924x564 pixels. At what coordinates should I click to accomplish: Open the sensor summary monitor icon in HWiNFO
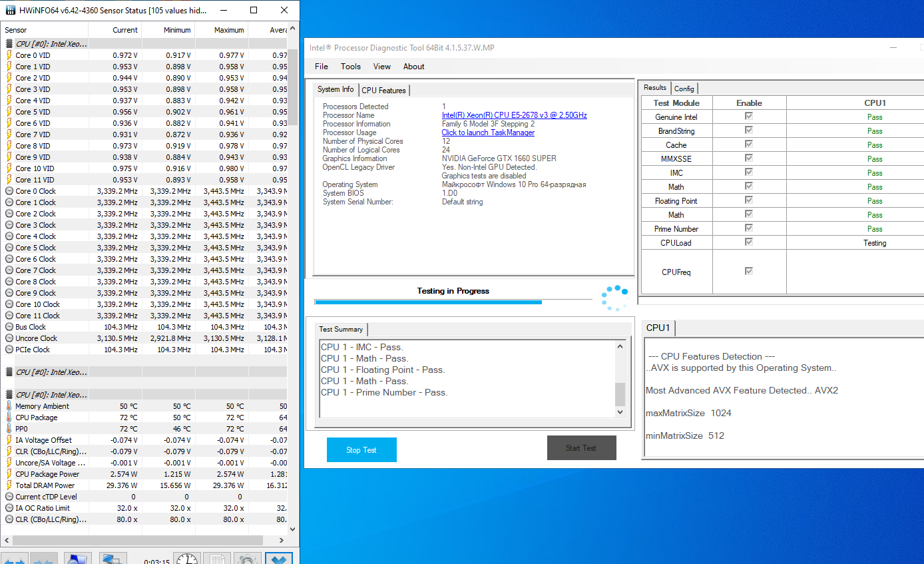point(78,559)
